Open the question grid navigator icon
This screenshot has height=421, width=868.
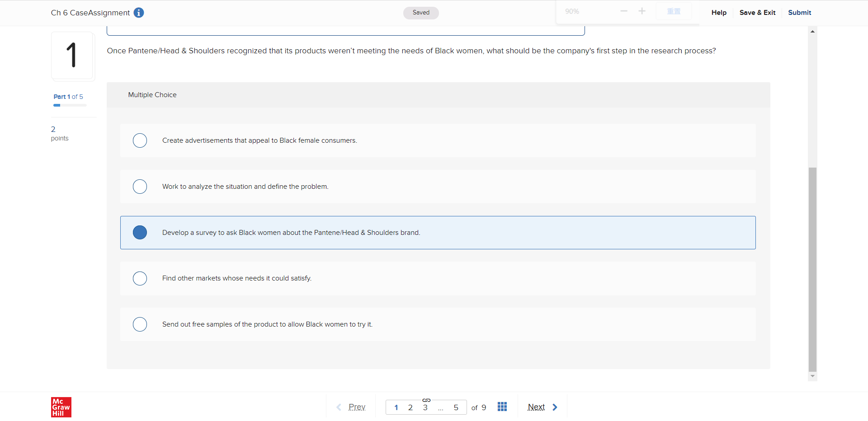point(502,407)
